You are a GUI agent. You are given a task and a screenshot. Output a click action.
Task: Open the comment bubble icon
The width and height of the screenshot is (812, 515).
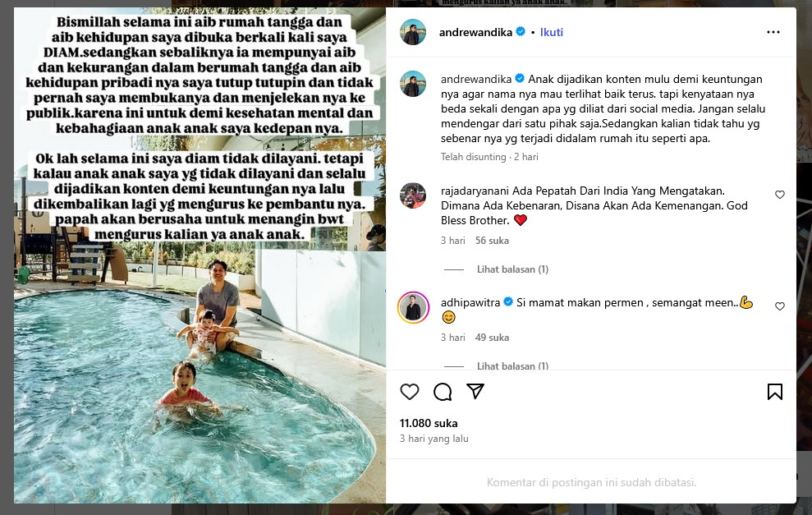point(443,392)
